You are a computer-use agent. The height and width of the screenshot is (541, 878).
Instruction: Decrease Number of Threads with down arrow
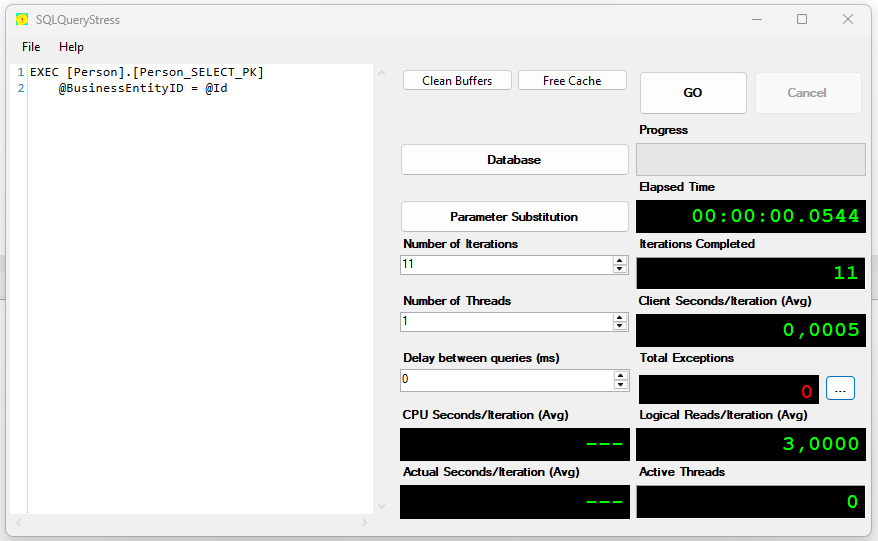tap(620, 326)
